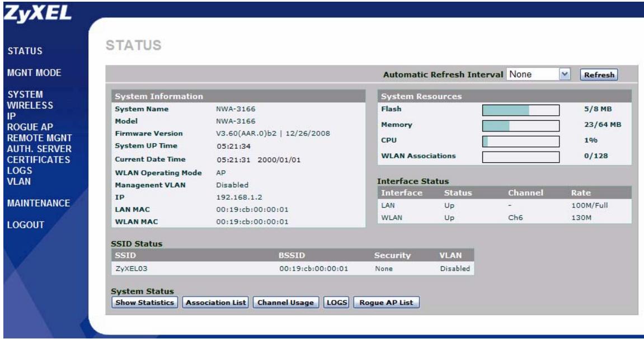Screen dimensions: 644x339
Task: View Channel Usage
Action: tap(285, 303)
